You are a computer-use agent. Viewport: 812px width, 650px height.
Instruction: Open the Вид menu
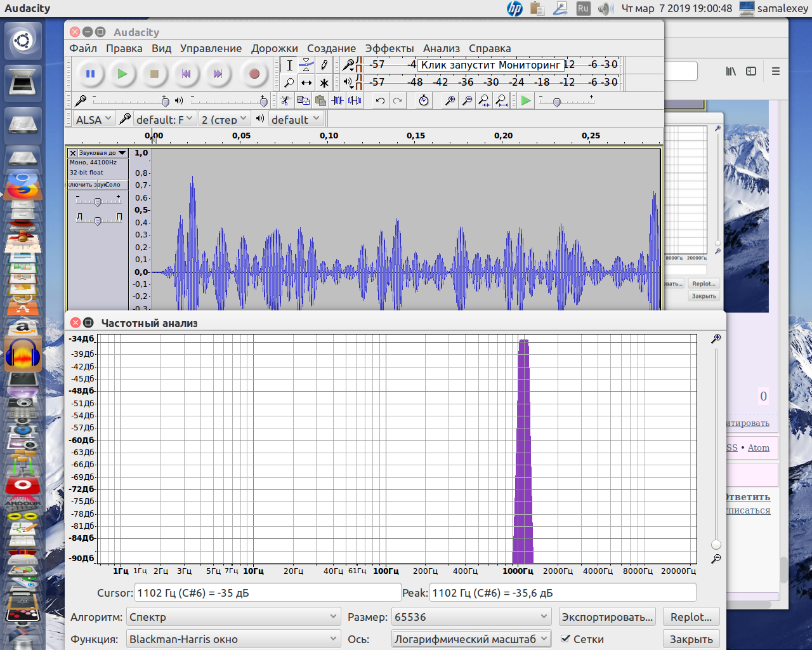click(161, 48)
